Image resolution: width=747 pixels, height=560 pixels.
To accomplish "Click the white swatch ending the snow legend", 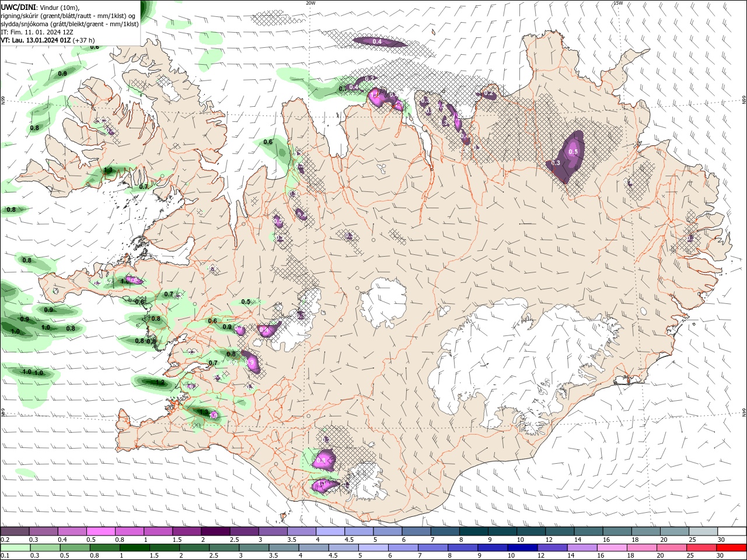I will (x=731, y=531).
